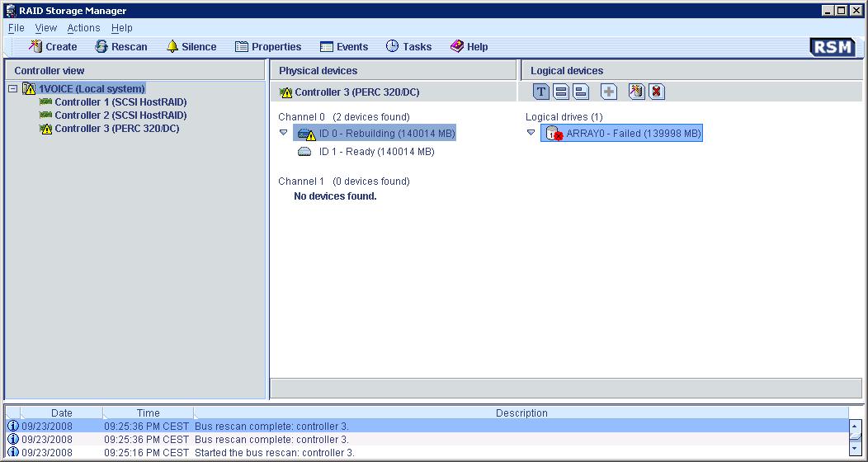
Task: Click the ID 0 rebuilding disk warning icon
Action: click(x=307, y=134)
